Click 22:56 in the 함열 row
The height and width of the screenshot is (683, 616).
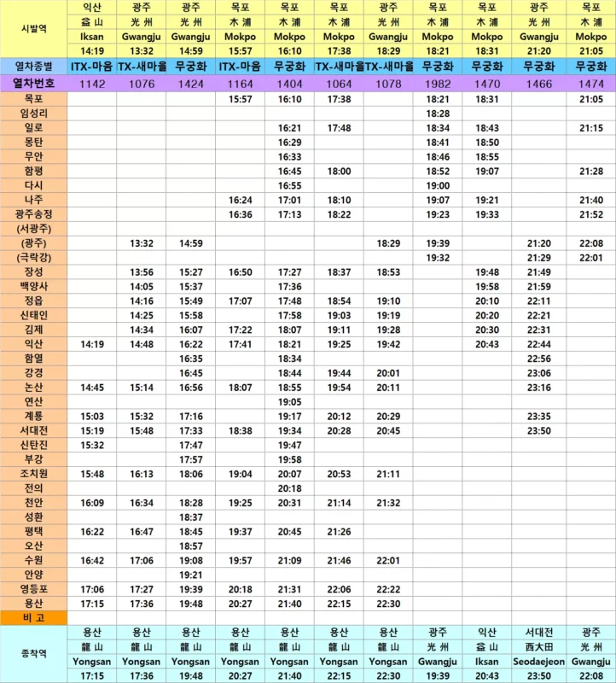539,359
